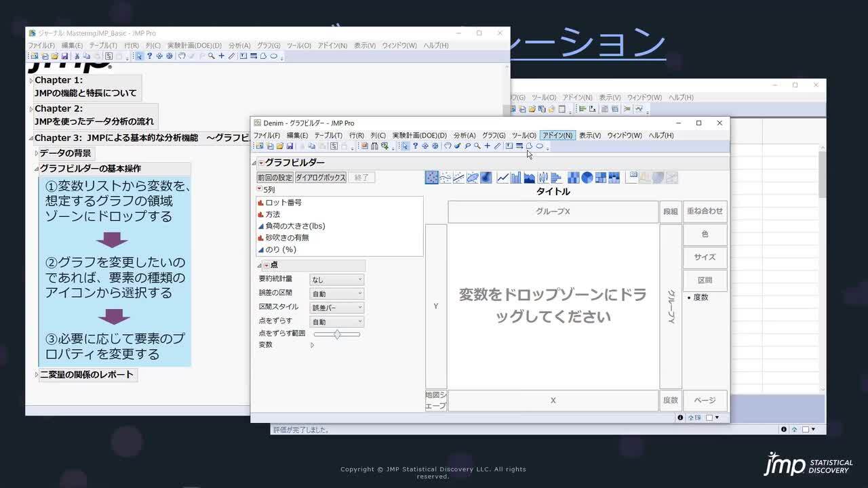Open the red triangle menu next to グラフビルダー

pos(261,163)
